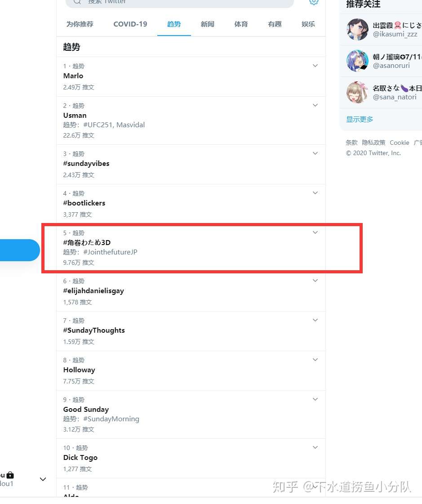Click the #SundayThoughts trending hashtag
422x504 pixels.
coord(94,330)
